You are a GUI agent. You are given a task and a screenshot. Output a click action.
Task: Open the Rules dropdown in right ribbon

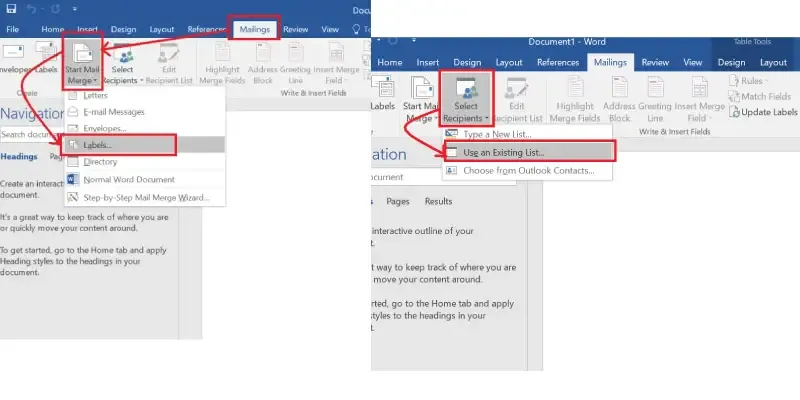coord(748,81)
